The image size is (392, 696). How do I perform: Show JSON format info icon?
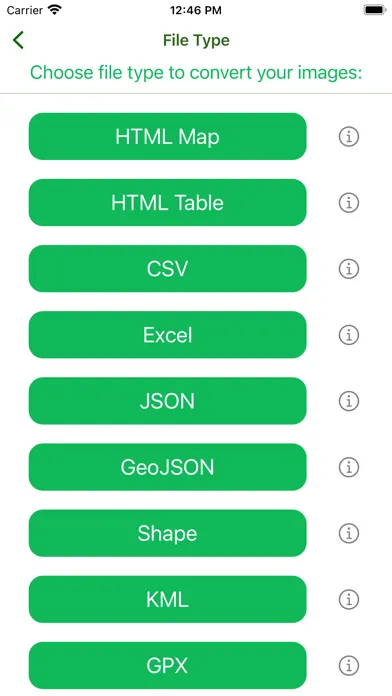pyautogui.click(x=349, y=401)
